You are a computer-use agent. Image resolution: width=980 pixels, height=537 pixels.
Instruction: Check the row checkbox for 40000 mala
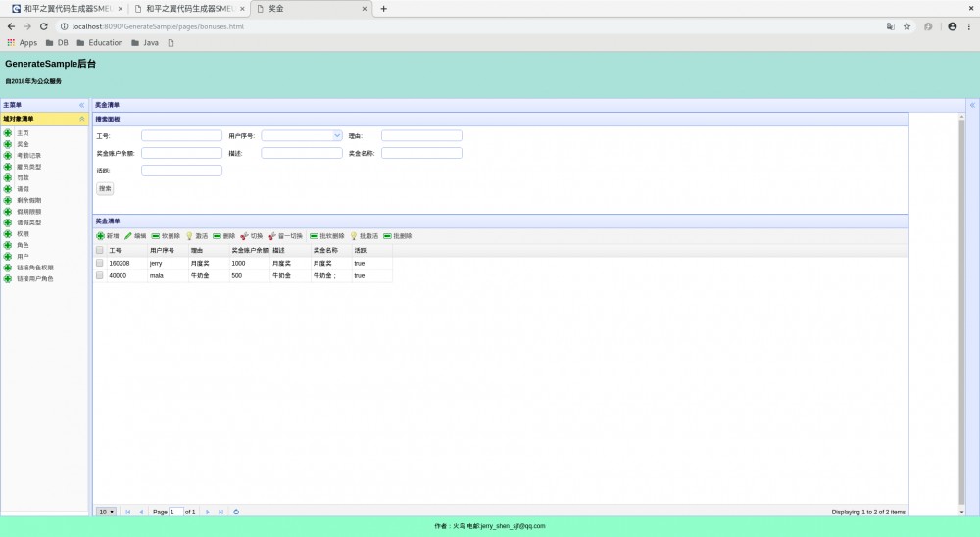[x=99, y=275]
